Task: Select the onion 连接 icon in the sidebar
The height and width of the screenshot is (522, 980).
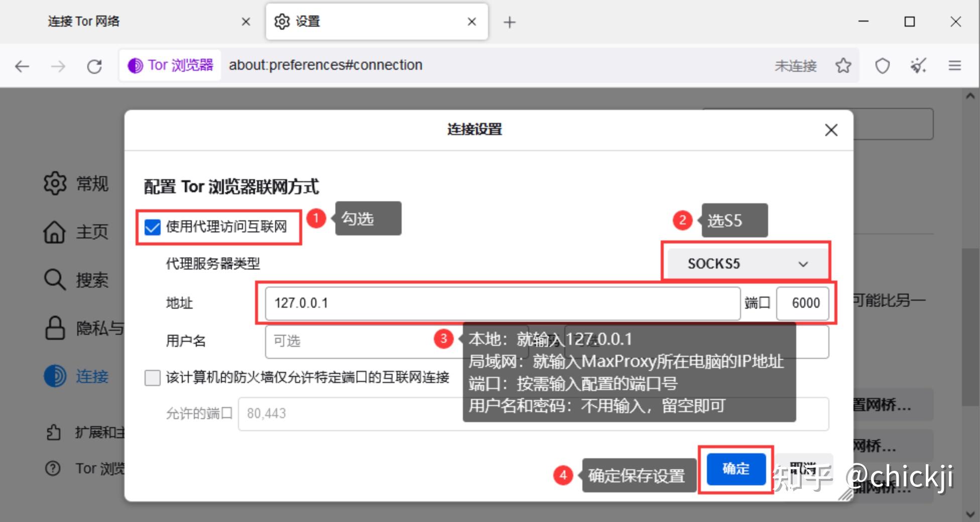Action: click(55, 376)
